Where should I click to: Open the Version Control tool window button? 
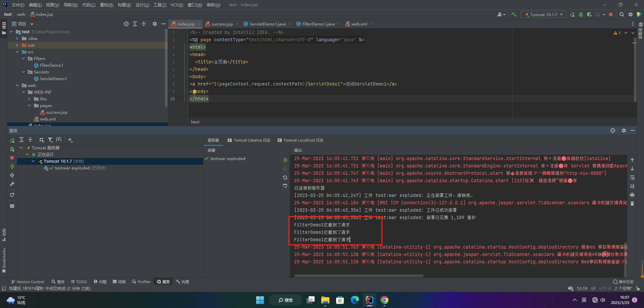(28, 282)
